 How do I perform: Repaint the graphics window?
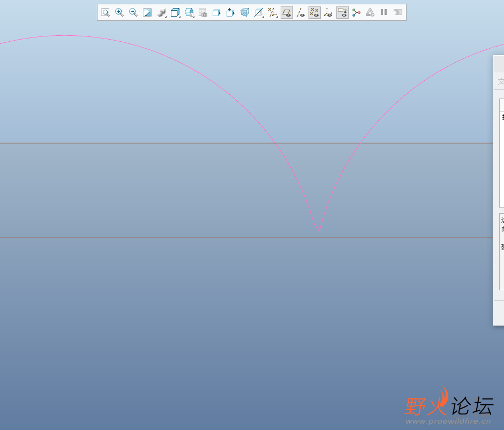tap(147, 12)
